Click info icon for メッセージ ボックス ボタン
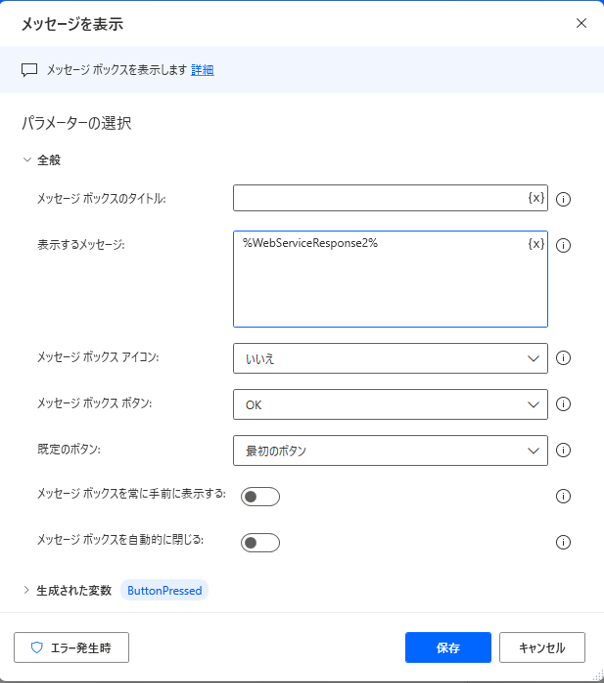Image resolution: width=604 pixels, height=683 pixels. 563,404
